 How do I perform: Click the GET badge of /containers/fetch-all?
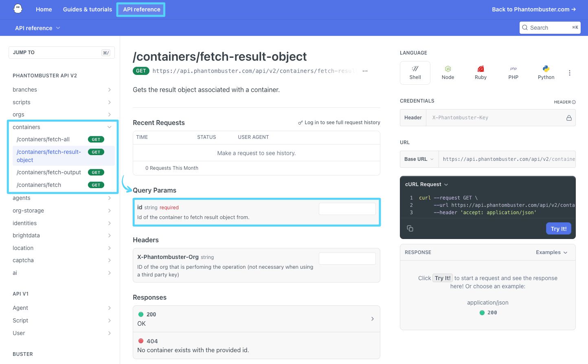click(x=96, y=139)
